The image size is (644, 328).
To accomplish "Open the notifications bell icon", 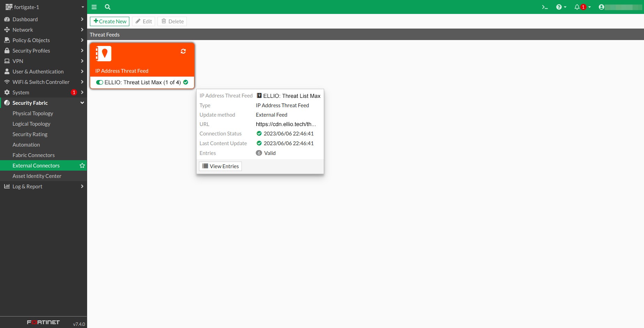I will tap(577, 7).
